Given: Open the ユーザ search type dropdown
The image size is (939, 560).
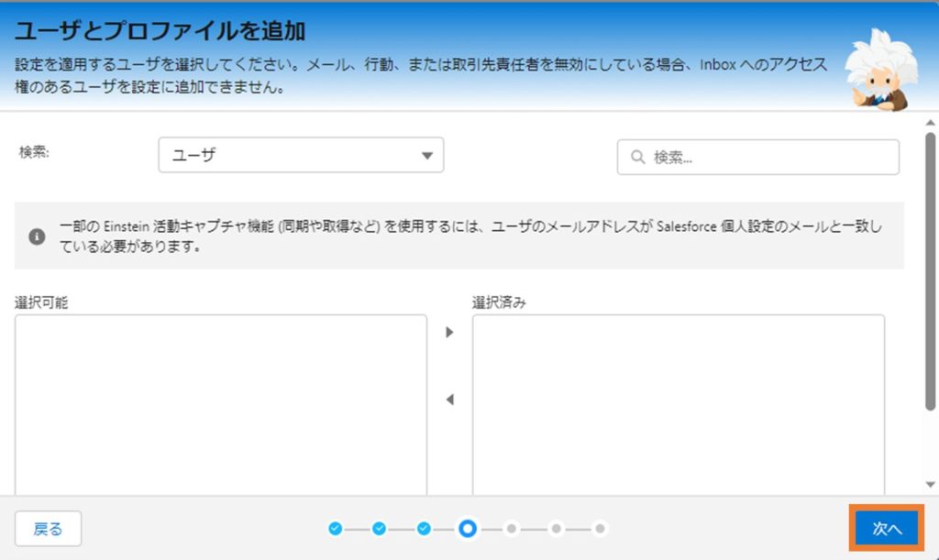Looking at the screenshot, I should point(301,155).
